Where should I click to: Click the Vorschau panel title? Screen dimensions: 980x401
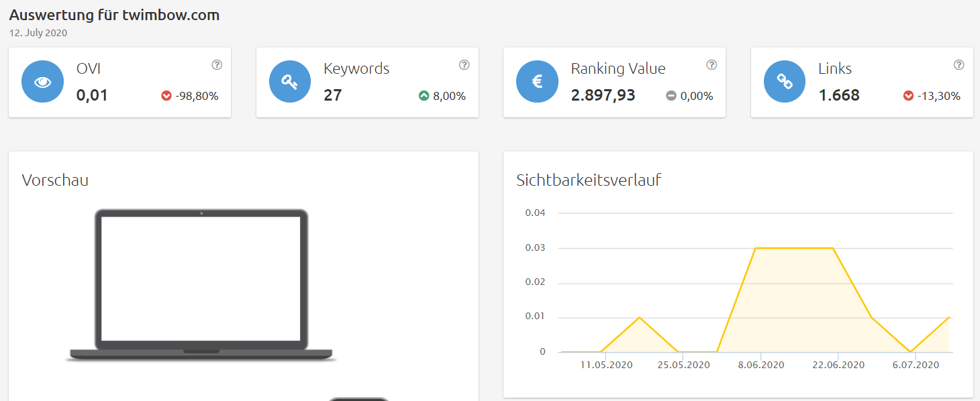tap(55, 180)
